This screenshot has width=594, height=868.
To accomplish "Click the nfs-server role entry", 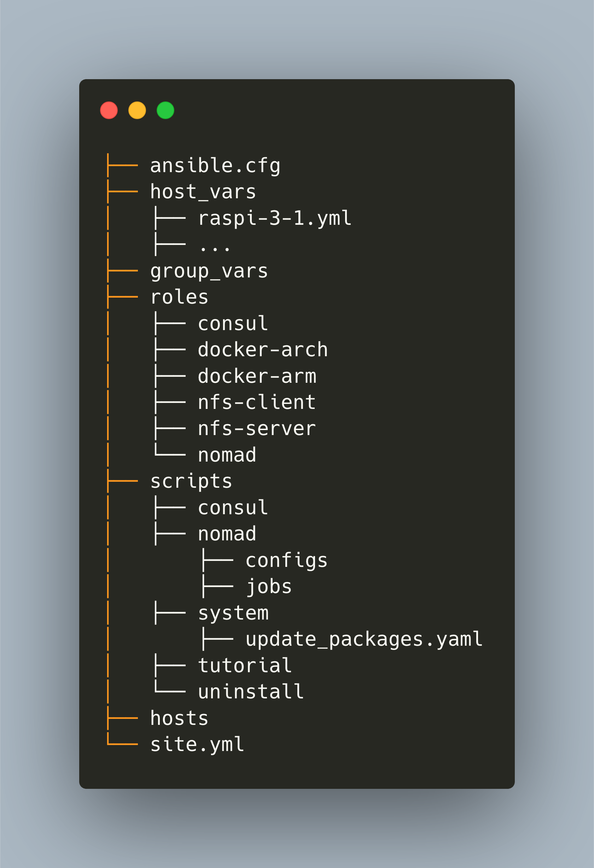I will coord(257,429).
